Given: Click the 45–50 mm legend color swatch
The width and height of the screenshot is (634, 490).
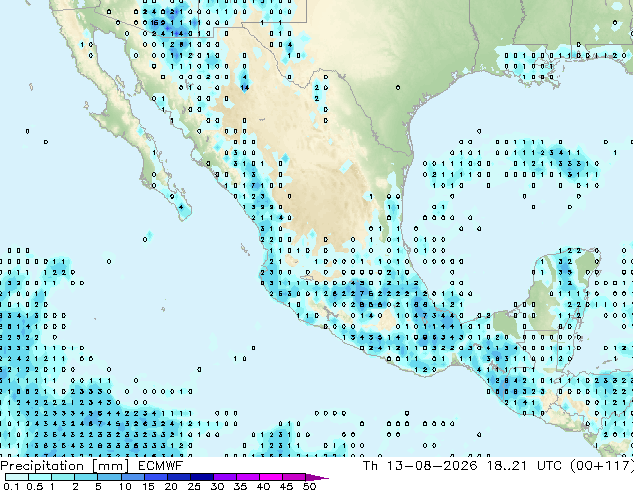Looking at the screenshot, I should point(294,477).
